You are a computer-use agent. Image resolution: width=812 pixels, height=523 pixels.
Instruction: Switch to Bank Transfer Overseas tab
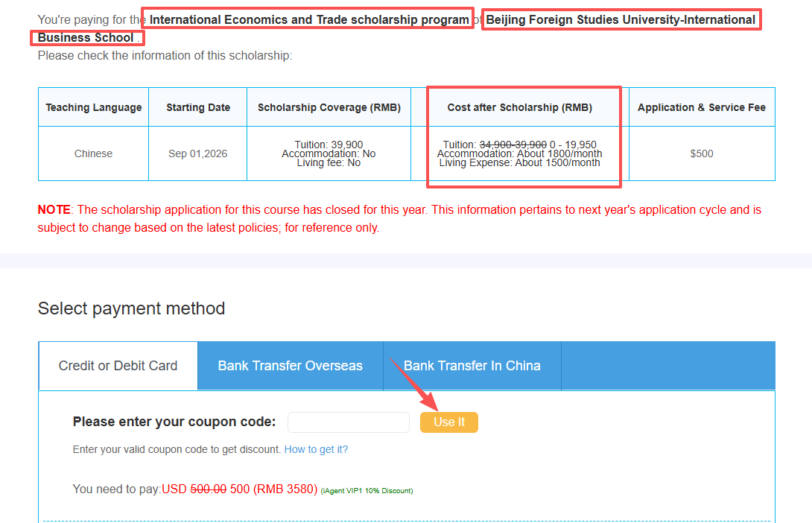tap(290, 366)
